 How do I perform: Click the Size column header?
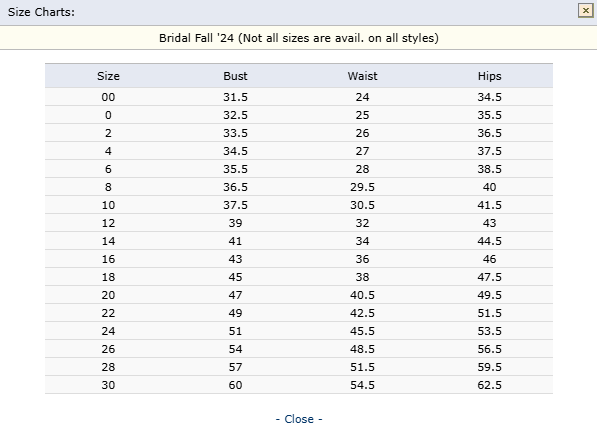click(x=108, y=76)
